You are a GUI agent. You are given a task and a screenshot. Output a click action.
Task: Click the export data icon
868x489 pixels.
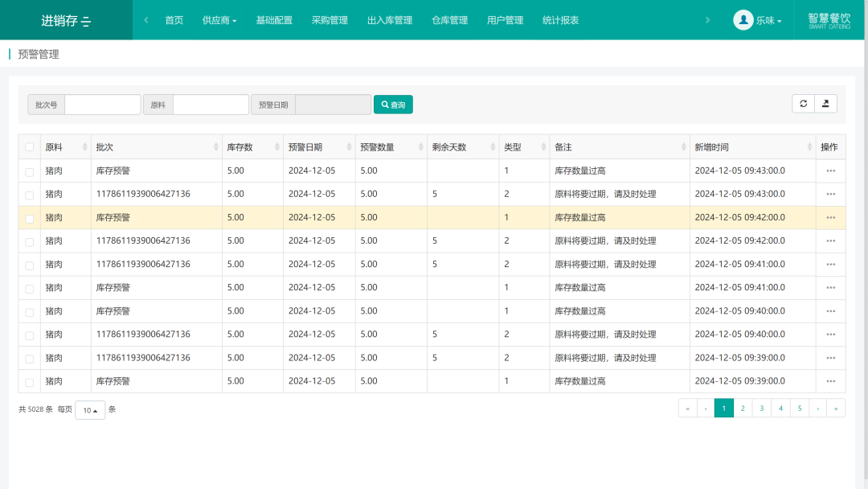pyautogui.click(x=825, y=104)
